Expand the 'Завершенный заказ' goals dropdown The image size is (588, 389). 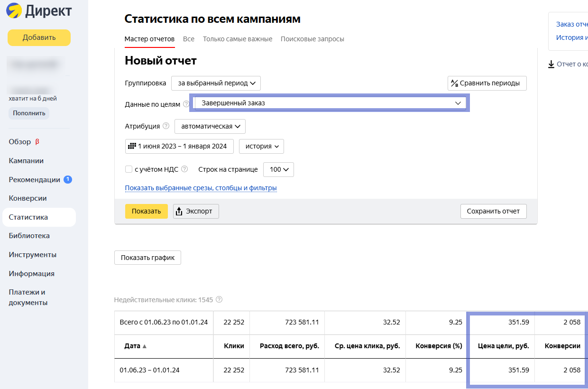tap(457, 103)
